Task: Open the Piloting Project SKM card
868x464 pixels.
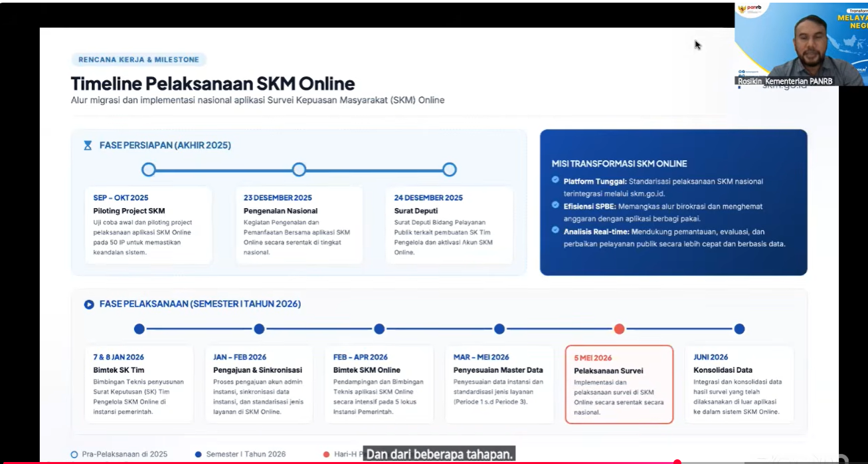Action: pos(148,225)
